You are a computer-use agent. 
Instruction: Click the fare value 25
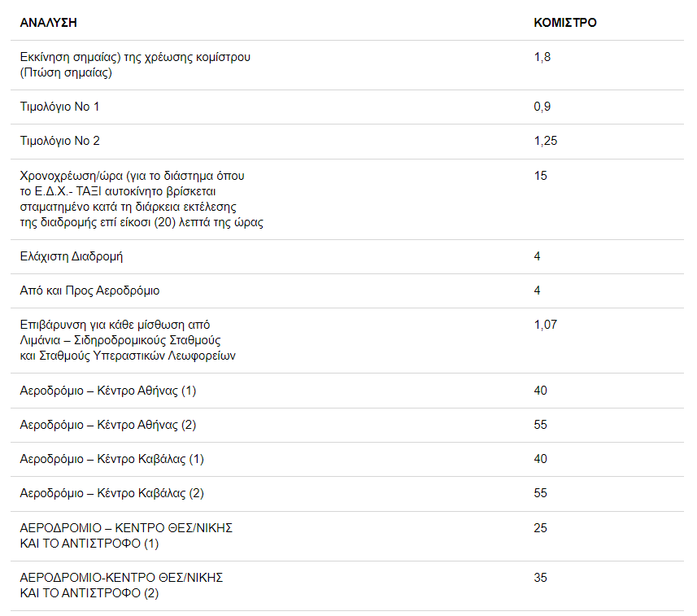coord(541,528)
